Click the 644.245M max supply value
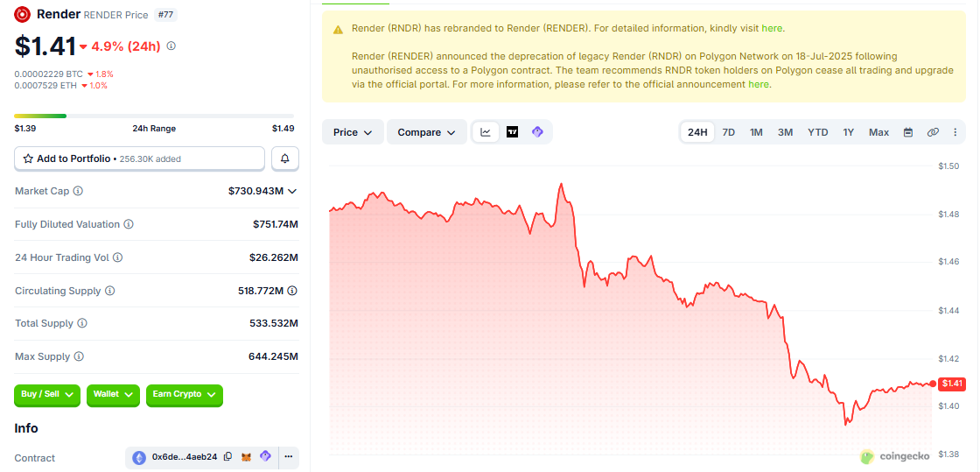Screen dimensions: 980x472 click(273, 356)
